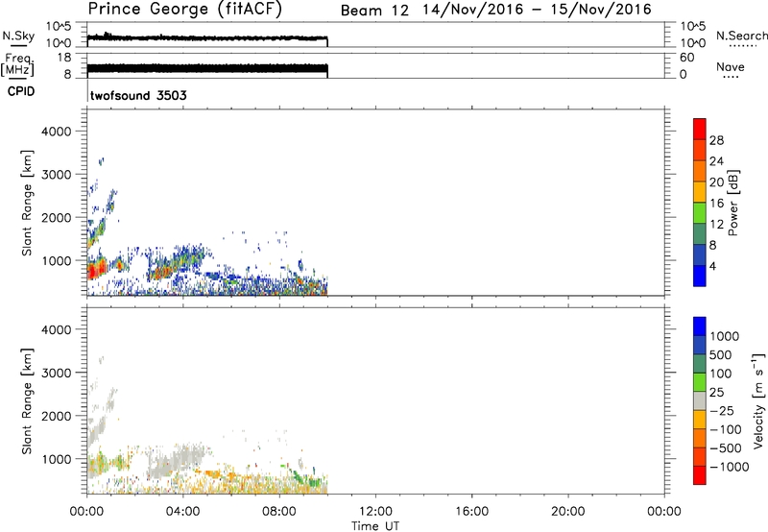Click the '18' tick of frequency axis
Viewport: 768px width, 532px height.
click(x=64, y=58)
